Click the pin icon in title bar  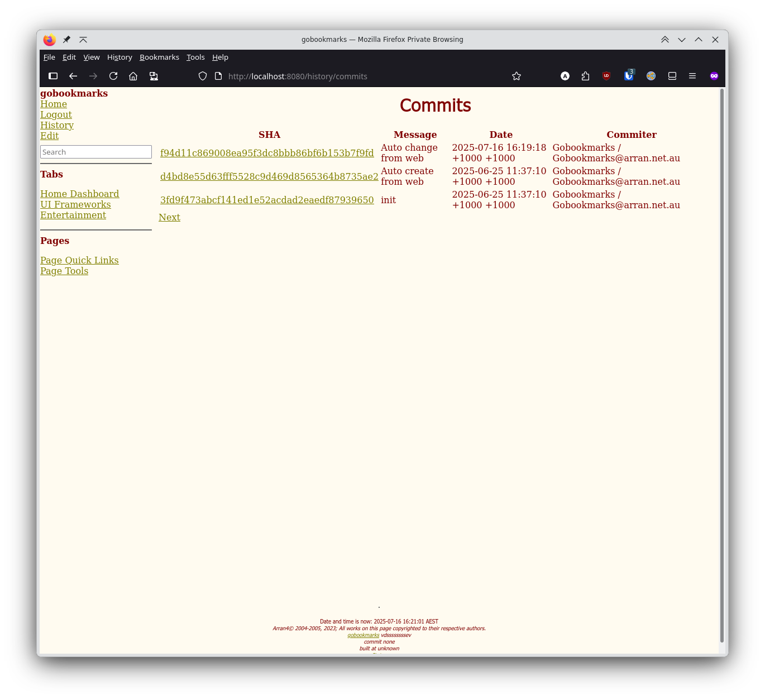[66, 40]
